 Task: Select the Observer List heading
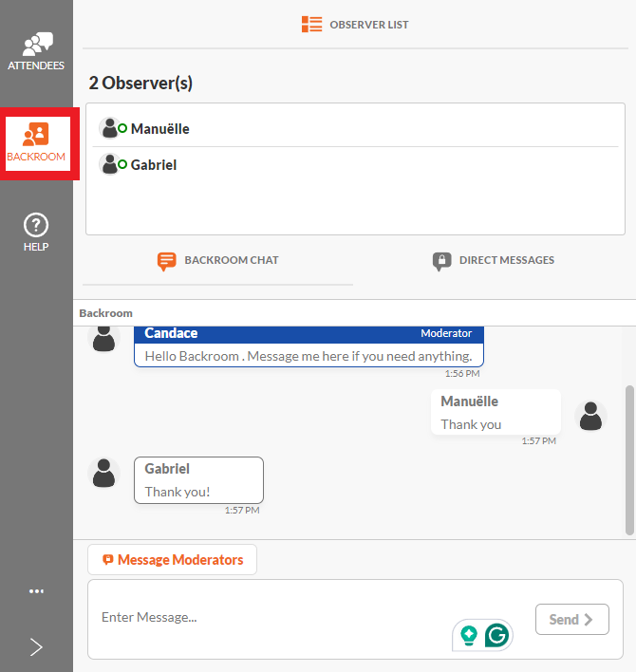pos(369,25)
